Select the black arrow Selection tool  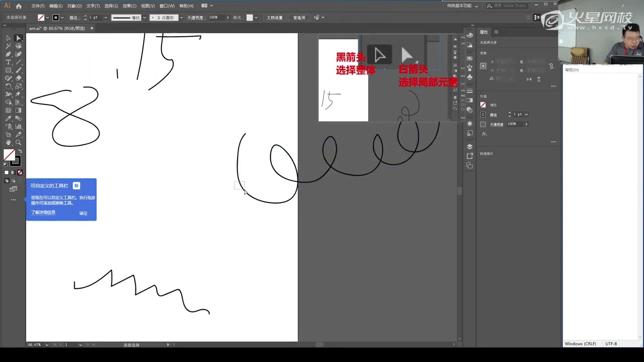pyautogui.click(x=9, y=38)
